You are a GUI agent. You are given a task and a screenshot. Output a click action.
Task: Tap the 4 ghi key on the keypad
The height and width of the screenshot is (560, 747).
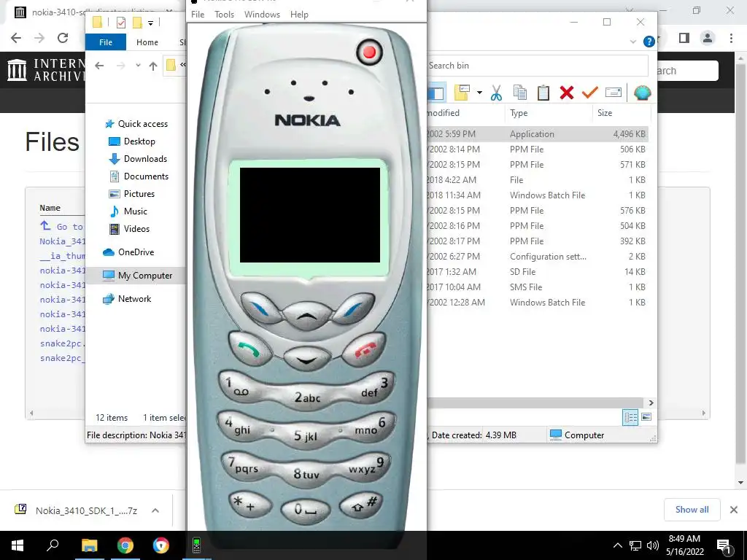click(241, 425)
